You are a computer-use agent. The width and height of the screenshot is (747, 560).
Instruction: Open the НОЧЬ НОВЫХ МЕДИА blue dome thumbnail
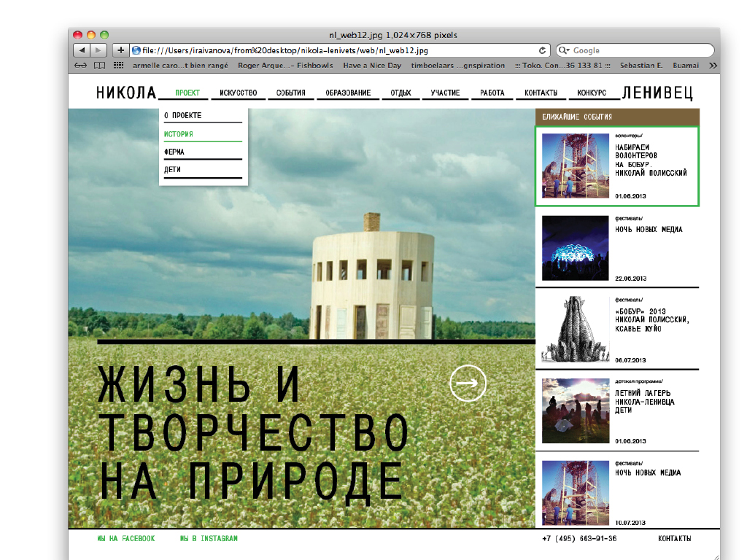[575, 248]
